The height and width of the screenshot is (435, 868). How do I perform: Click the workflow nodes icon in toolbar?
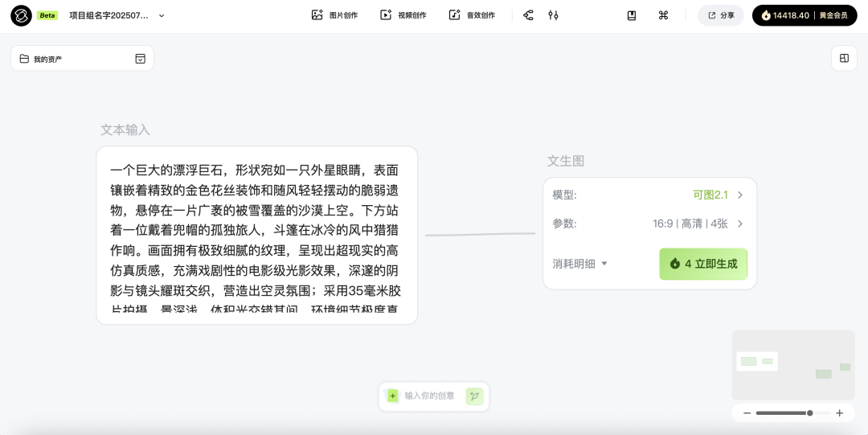[529, 15]
